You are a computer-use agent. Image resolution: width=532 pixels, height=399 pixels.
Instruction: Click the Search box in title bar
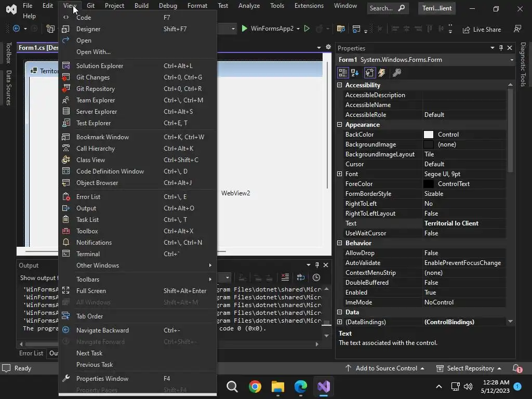[388, 8]
